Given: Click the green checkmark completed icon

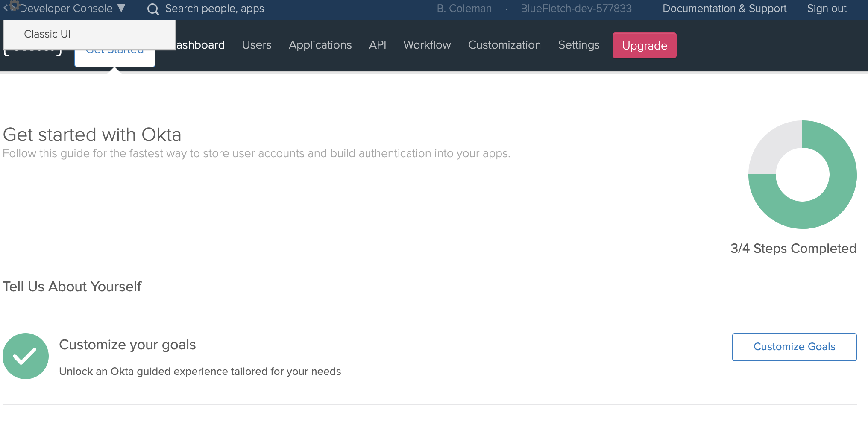Looking at the screenshot, I should click(x=26, y=356).
